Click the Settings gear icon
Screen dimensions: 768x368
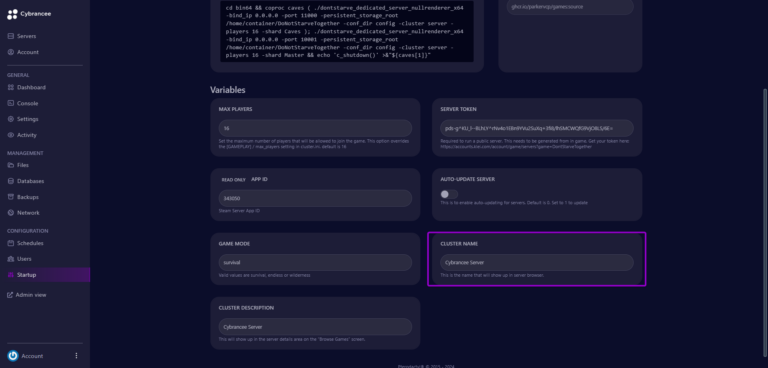(x=11, y=119)
